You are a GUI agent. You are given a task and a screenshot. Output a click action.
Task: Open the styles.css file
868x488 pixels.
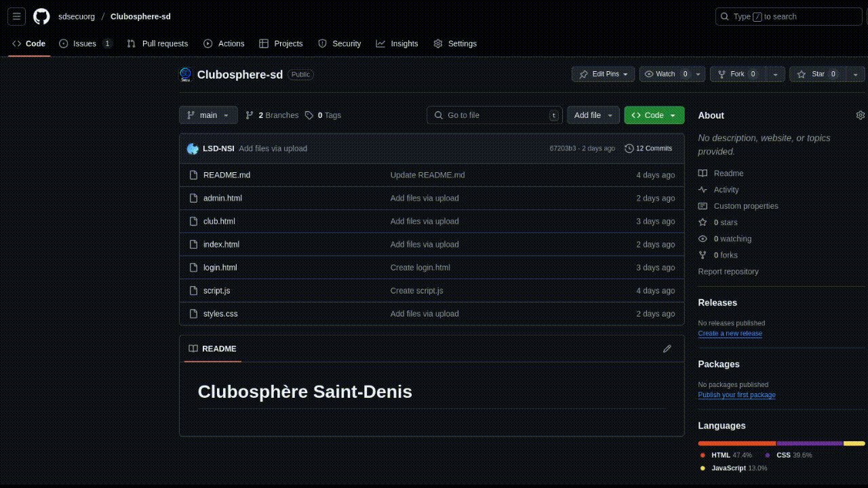pyautogui.click(x=220, y=313)
